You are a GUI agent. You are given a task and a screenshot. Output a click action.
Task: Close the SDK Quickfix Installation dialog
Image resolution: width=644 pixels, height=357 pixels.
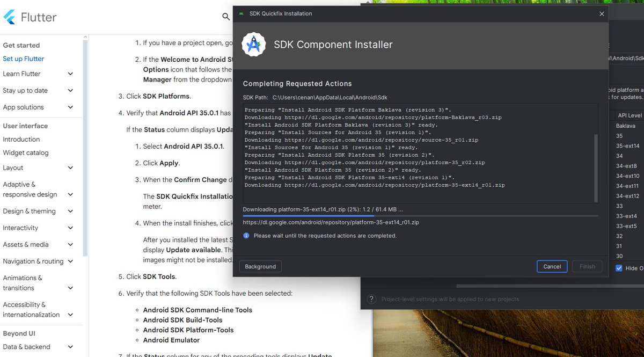(x=602, y=14)
